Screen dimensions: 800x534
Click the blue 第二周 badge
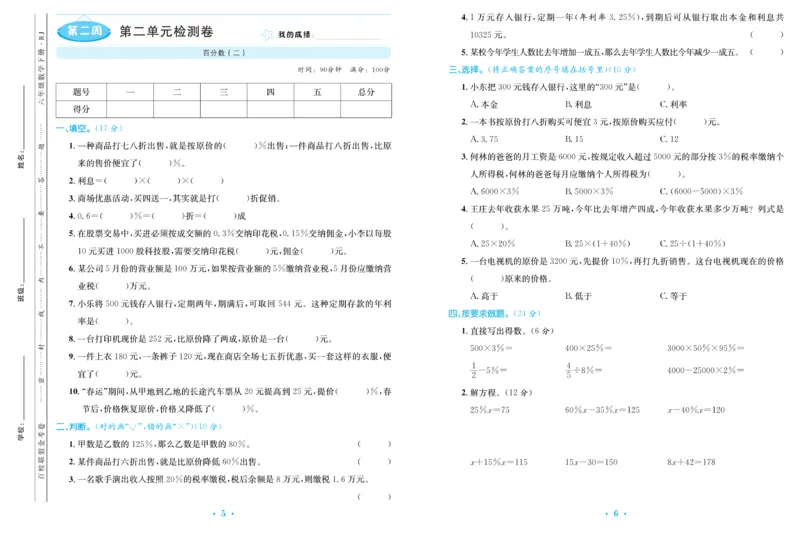point(84,31)
